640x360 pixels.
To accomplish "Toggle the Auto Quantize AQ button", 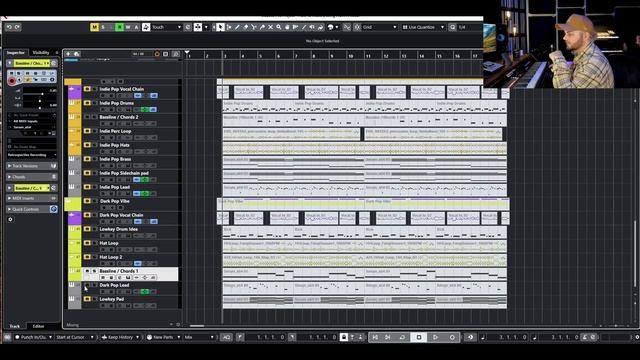I will click(x=226, y=337).
